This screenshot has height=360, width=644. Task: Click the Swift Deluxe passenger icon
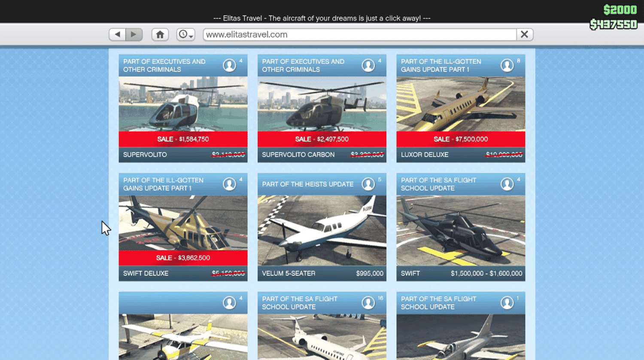coord(229,184)
